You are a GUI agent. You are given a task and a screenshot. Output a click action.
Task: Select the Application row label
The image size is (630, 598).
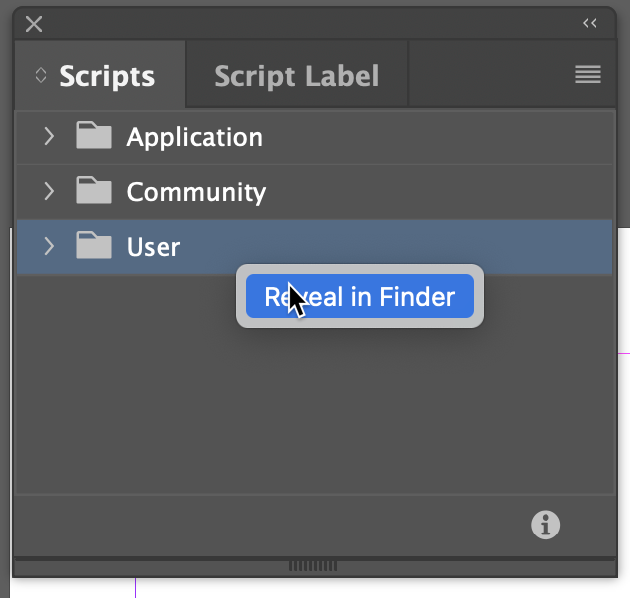point(194,137)
